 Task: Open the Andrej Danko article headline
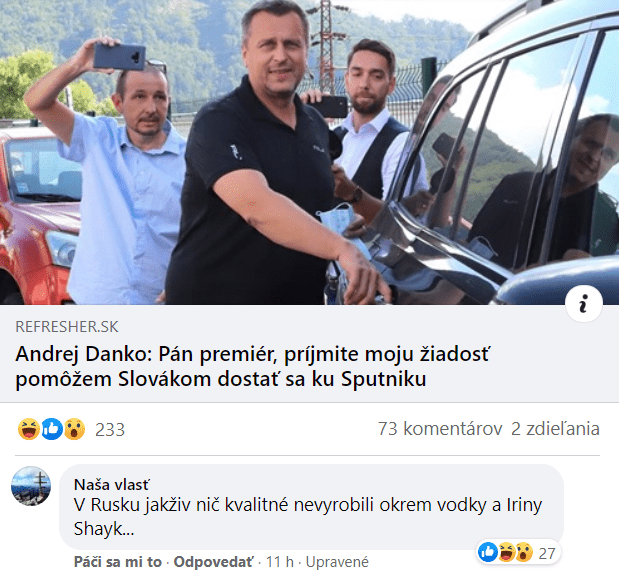tap(252, 366)
